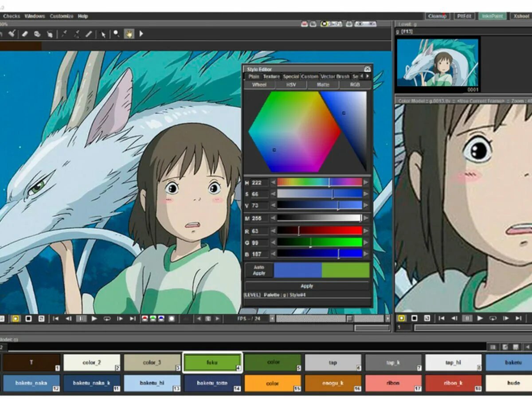Click the blue new-color swatch in Style Editor
The image size is (532, 399).
tap(297, 270)
